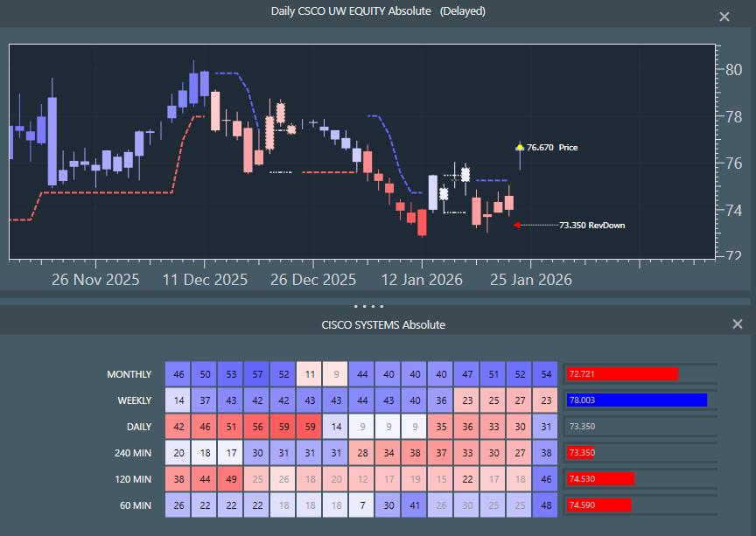
Task: Click 120 MIN heatmap cell showing 46
Action: (x=546, y=479)
